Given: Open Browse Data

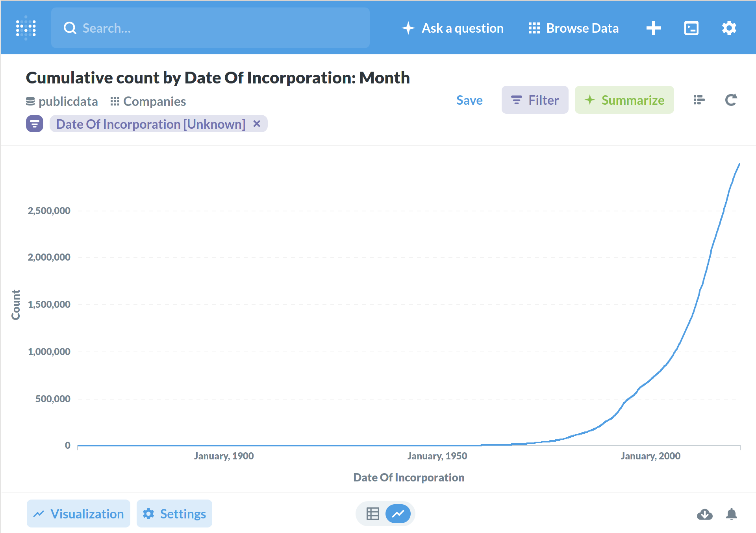Looking at the screenshot, I should coord(573,28).
